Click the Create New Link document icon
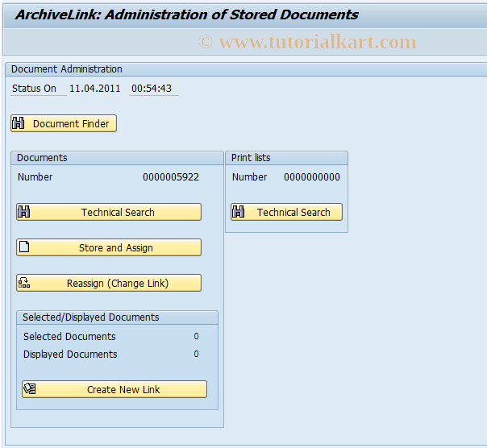 [x=30, y=388]
